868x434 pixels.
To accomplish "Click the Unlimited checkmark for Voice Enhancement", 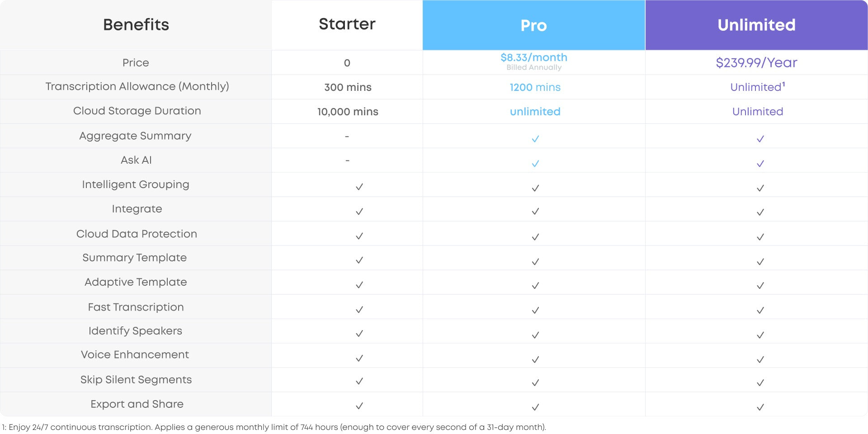I will pos(760,359).
